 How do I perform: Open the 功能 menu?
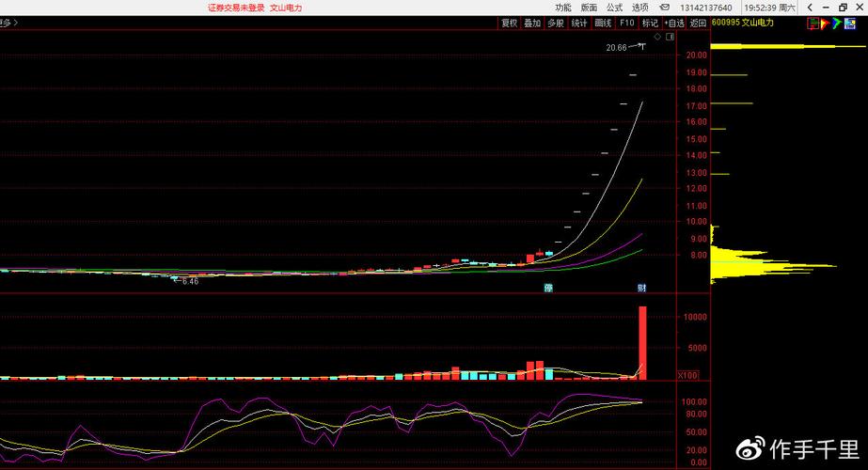[x=562, y=8]
